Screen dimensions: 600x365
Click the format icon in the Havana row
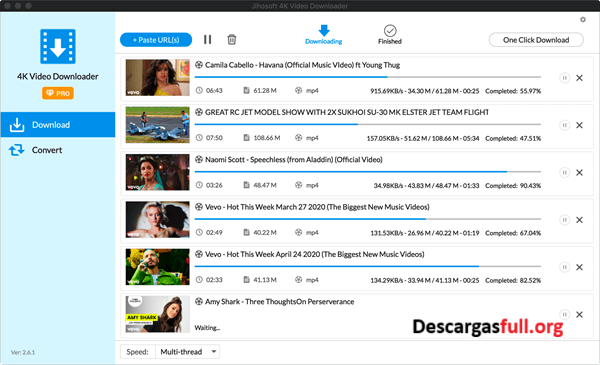point(298,90)
